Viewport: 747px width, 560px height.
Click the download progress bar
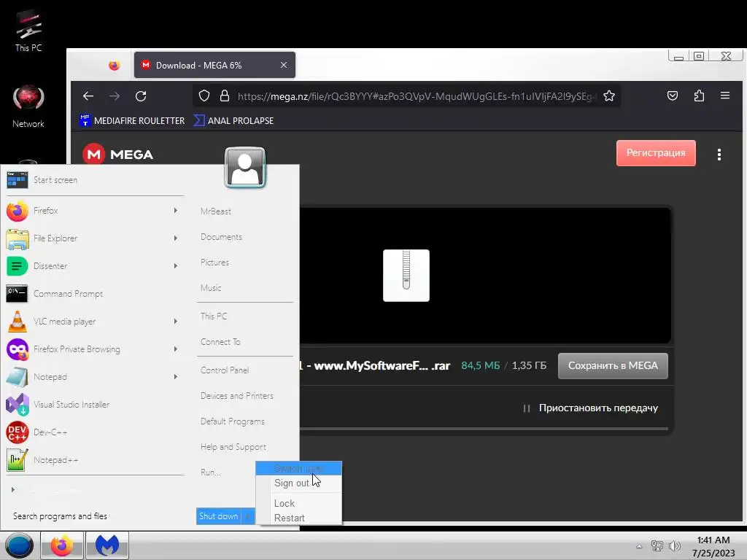pyautogui.click(x=484, y=429)
